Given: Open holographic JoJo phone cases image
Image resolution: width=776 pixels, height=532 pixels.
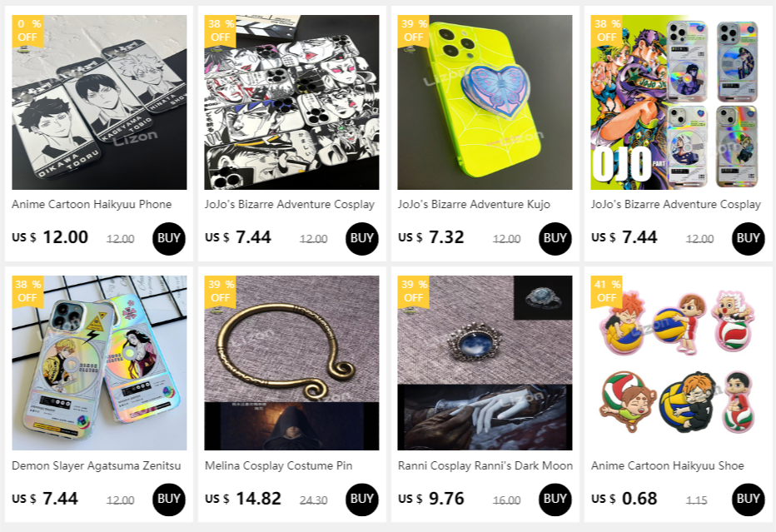Looking at the screenshot, I should 678,102.
